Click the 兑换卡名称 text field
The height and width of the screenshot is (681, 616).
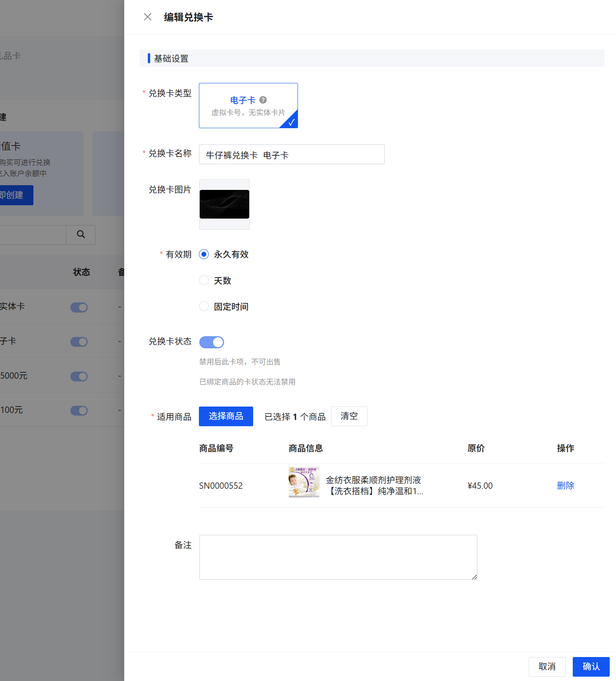[291, 155]
